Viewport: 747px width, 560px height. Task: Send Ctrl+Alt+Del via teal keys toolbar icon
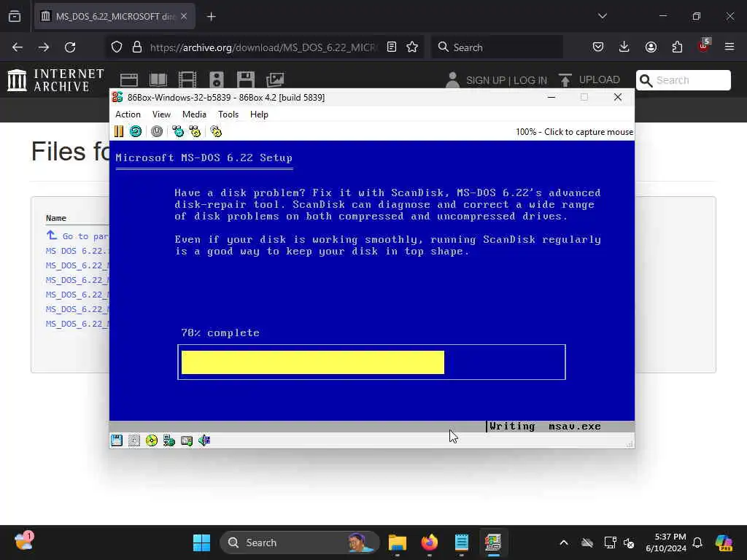tap(178, 131)
